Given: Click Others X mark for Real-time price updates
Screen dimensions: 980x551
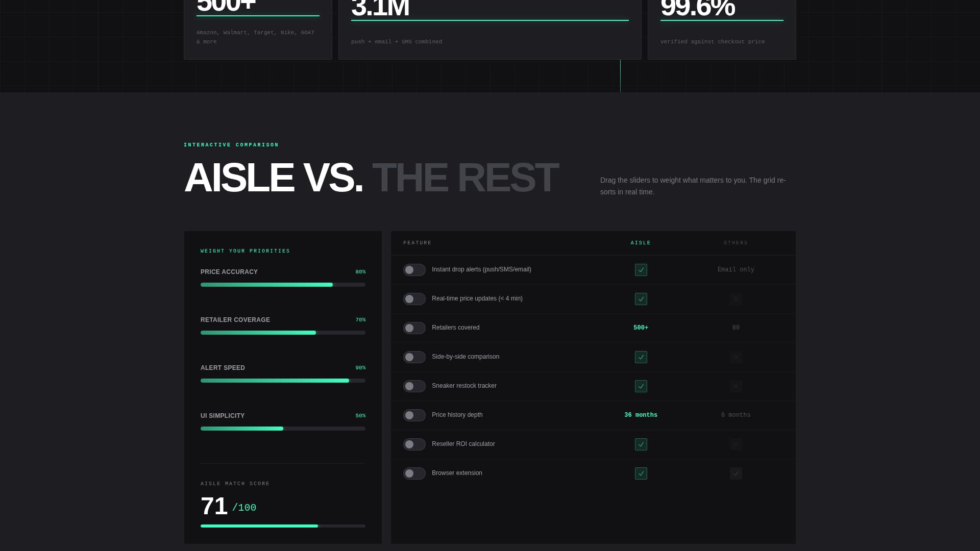Looking at the screenshot, I should point(736,299).
